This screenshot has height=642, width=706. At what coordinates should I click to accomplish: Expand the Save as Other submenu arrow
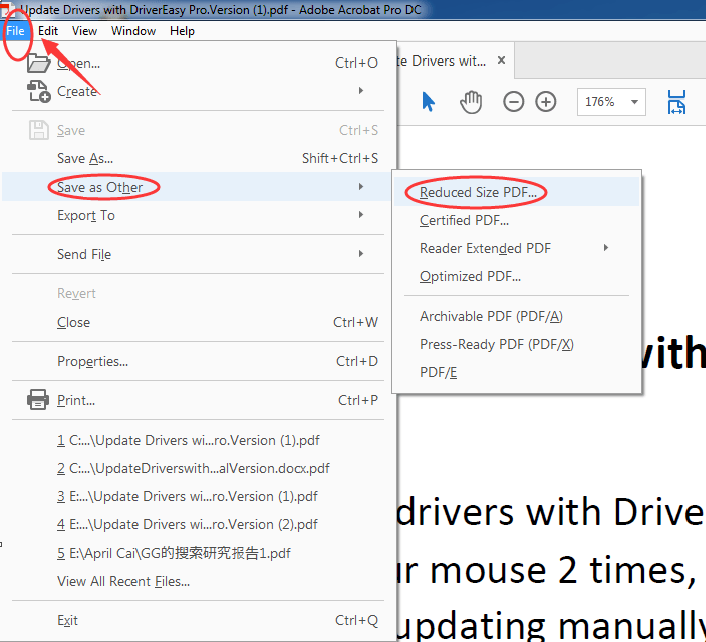click(x=361, y=186)
